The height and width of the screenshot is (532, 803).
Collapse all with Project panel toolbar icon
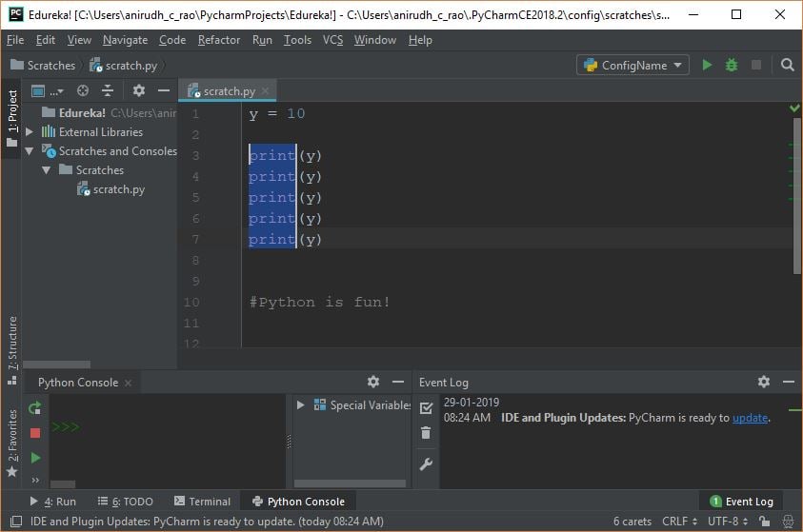coord(108,91)
